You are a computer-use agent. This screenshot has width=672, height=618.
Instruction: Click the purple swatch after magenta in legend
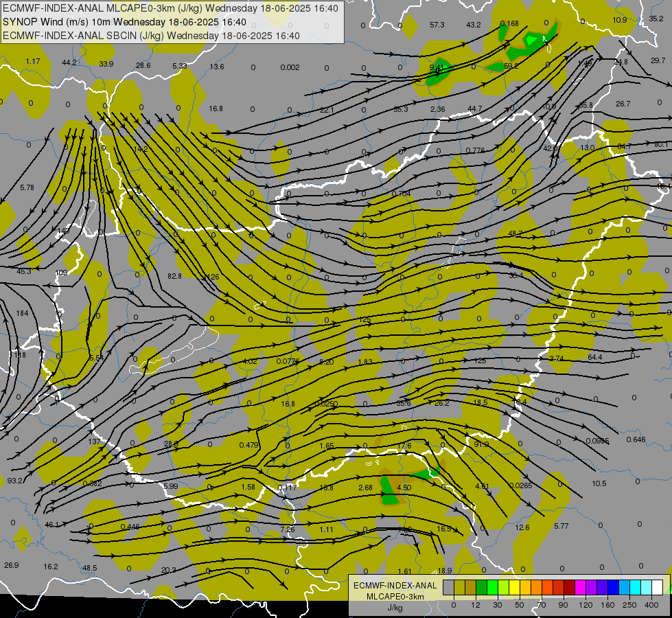click(x=592, y=587)
